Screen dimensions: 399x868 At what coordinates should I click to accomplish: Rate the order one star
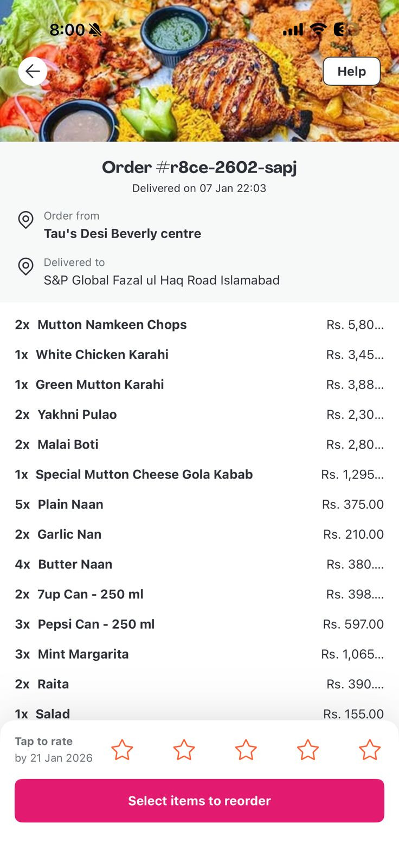point(122,750)
